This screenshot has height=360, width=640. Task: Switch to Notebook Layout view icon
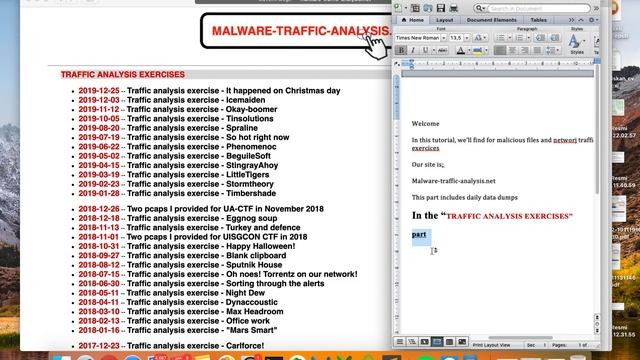coord(449,342)
